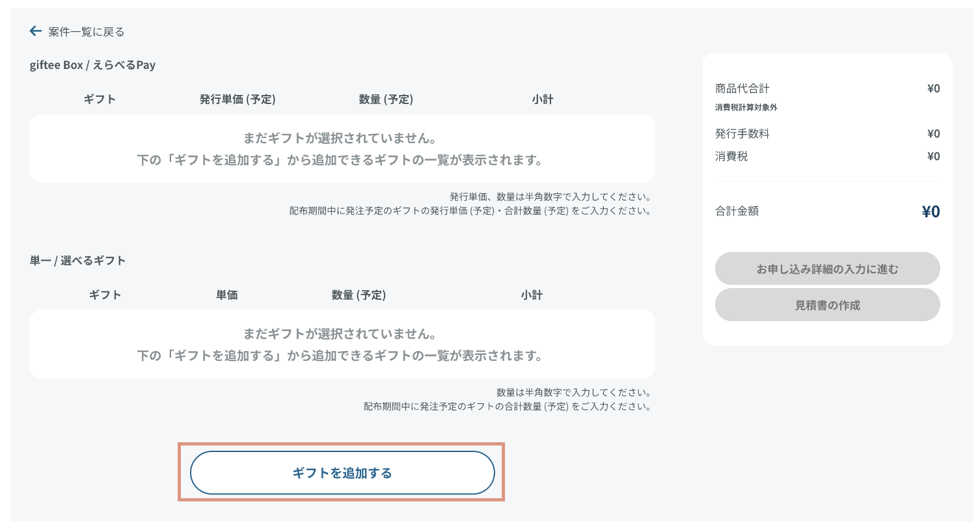Screen dimensions: 980x532
Task: Click the back arrow icon
Action: click(36, 31)
